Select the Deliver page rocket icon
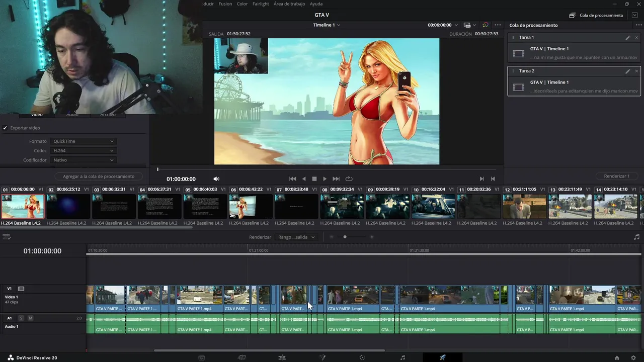 coord(443,357)
